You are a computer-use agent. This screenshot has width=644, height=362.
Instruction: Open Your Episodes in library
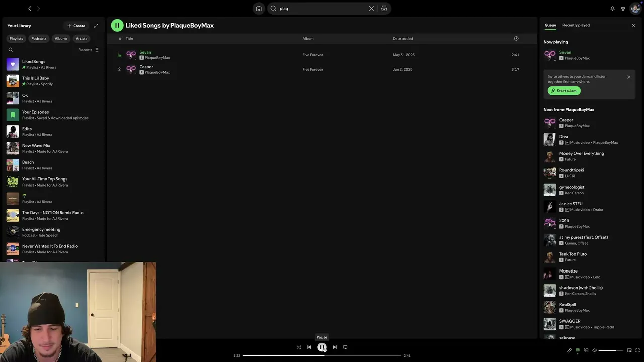pyautogui.click(x=54, y=115)
